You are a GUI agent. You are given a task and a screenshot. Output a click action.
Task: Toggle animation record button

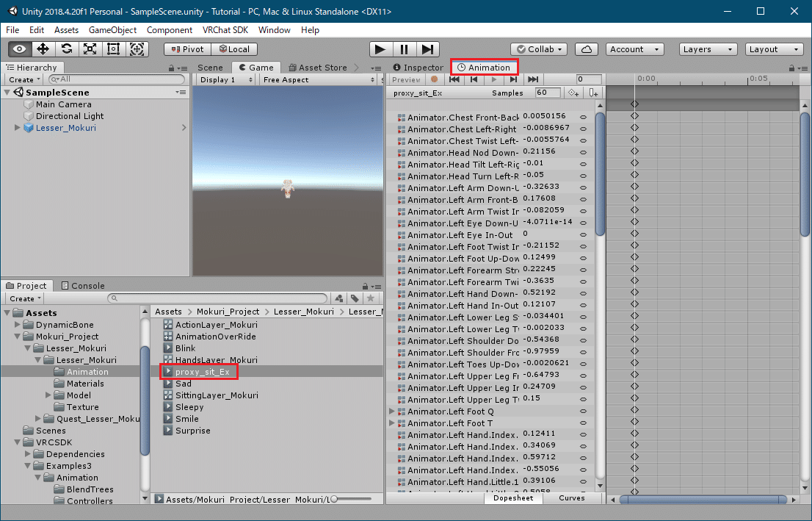(434, 79)
